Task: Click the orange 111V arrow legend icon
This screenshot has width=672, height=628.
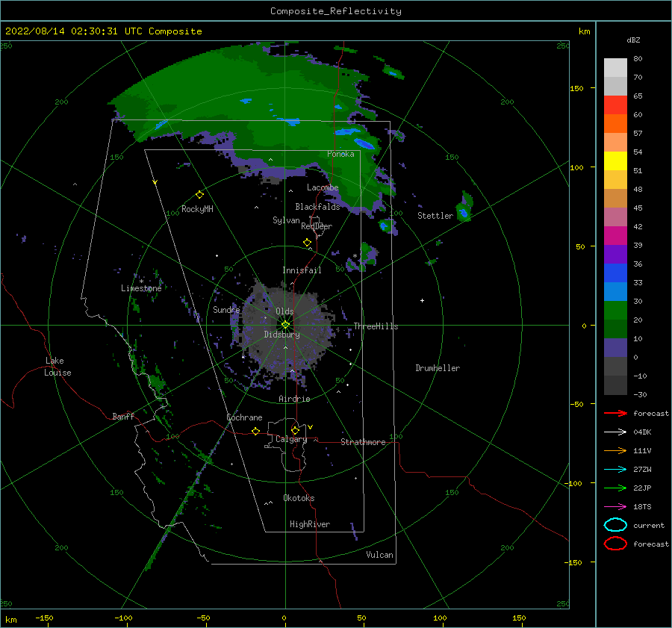Action: (x=615, y=450)
